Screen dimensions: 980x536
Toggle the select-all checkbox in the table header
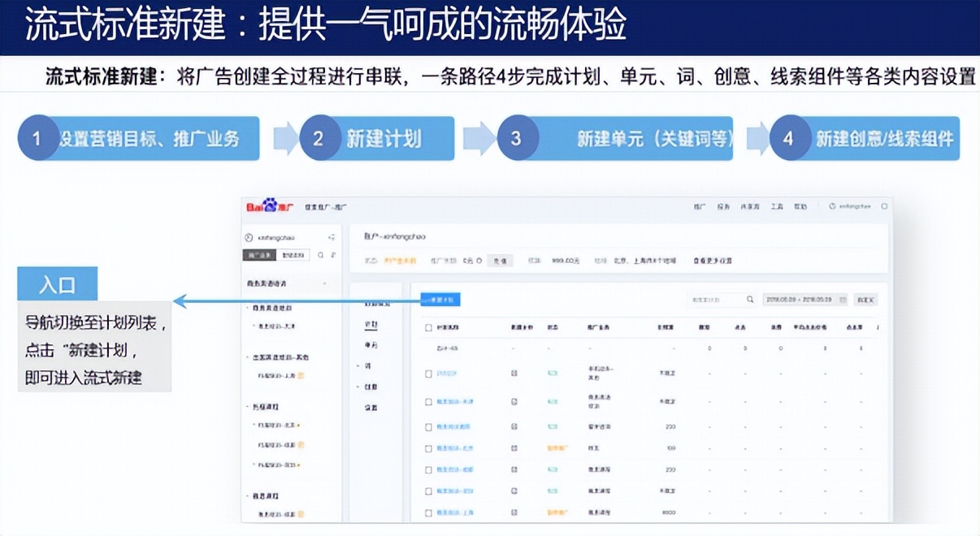pos(429,328)
